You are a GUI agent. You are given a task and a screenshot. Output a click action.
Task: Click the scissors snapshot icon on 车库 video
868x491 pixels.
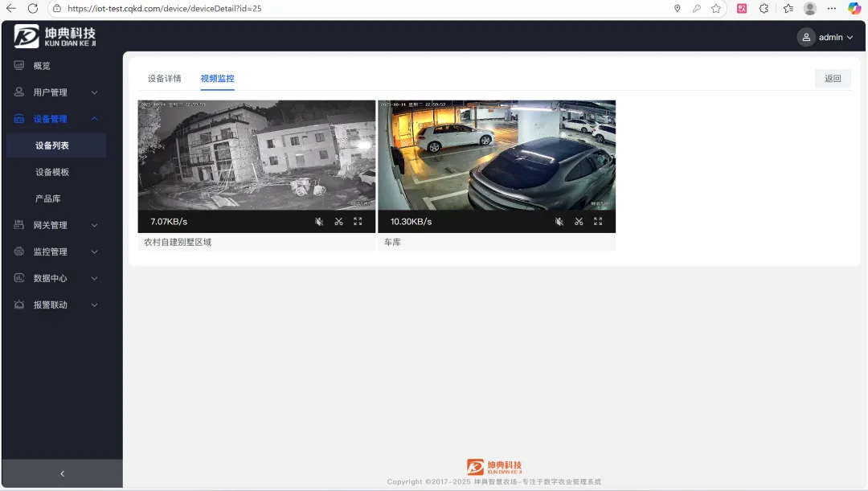tap(579, 222)
